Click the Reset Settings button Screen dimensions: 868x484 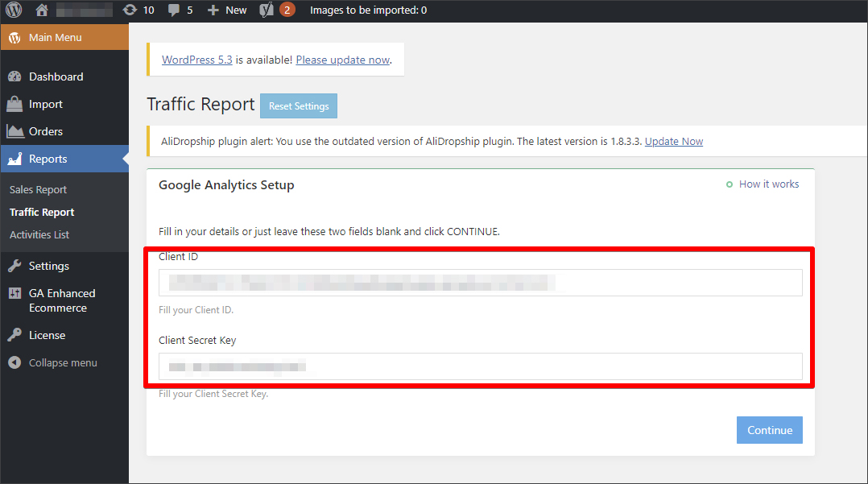coord(299,105)
